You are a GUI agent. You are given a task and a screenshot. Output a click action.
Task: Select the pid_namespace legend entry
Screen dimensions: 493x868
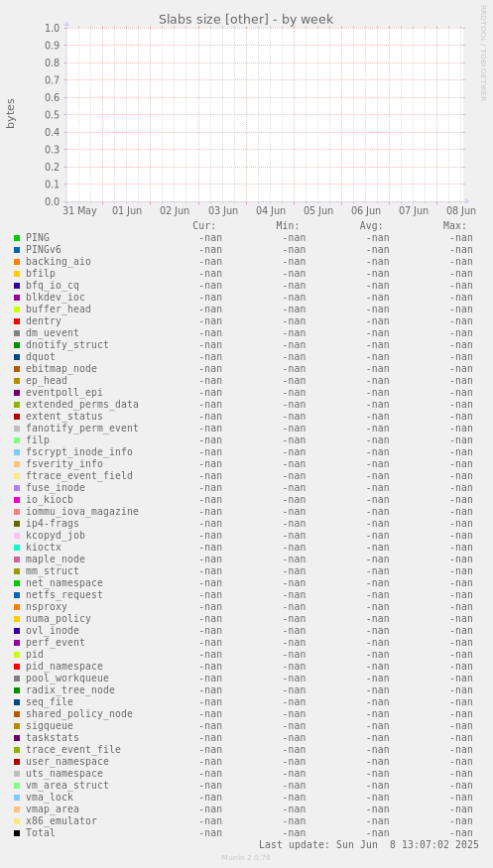[64, 666]
